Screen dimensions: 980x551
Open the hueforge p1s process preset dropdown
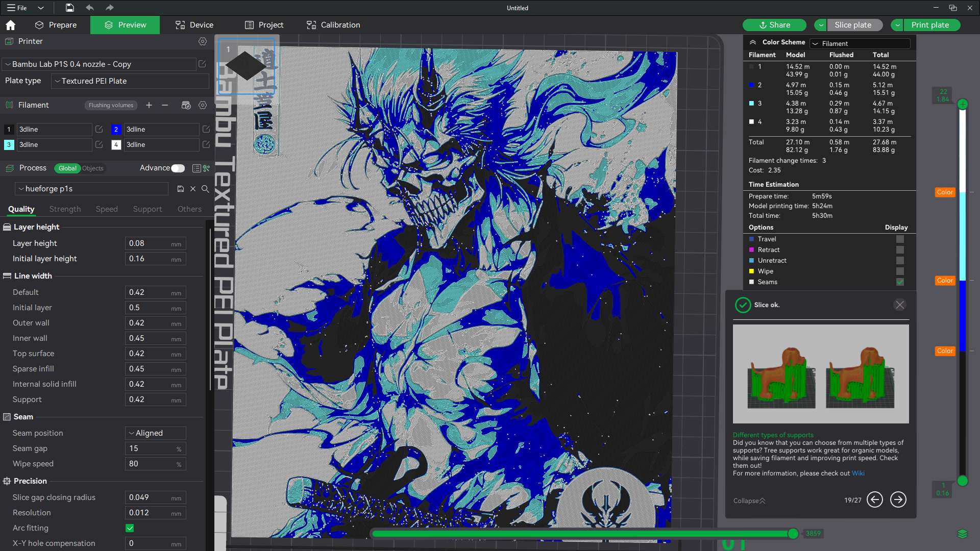pyautogui.click(x=92, y=189)
